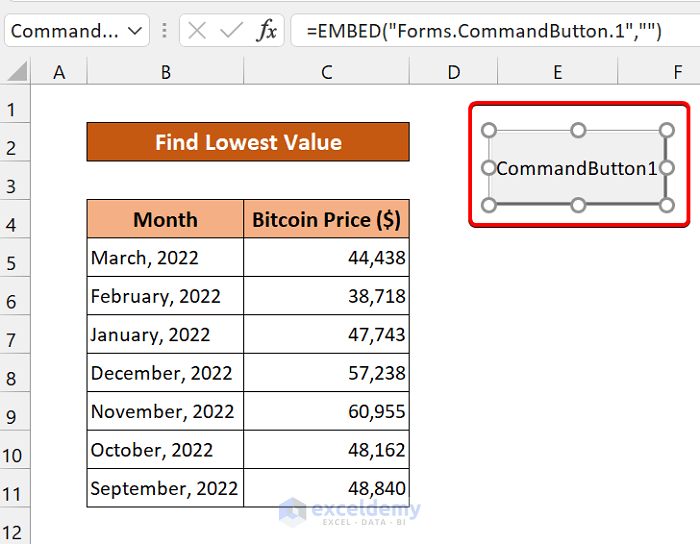This screenshot has height=544, width=700.
Task: Click bottom-middle sizing handle of CommandButton1
Action: [578, 205]
